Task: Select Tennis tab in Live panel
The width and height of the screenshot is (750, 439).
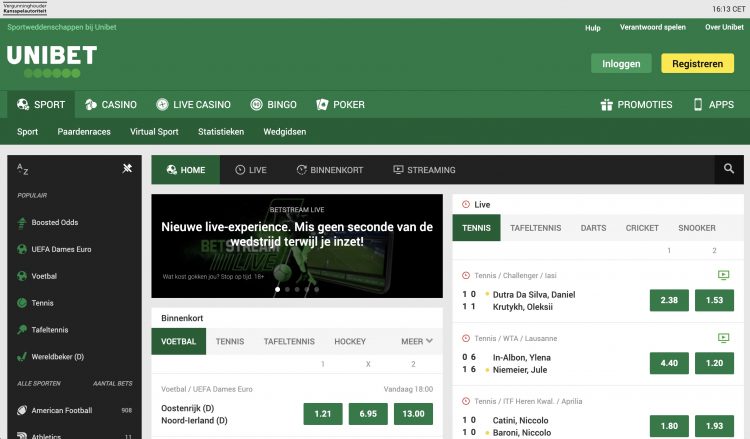Action: (x=476, y=228)
